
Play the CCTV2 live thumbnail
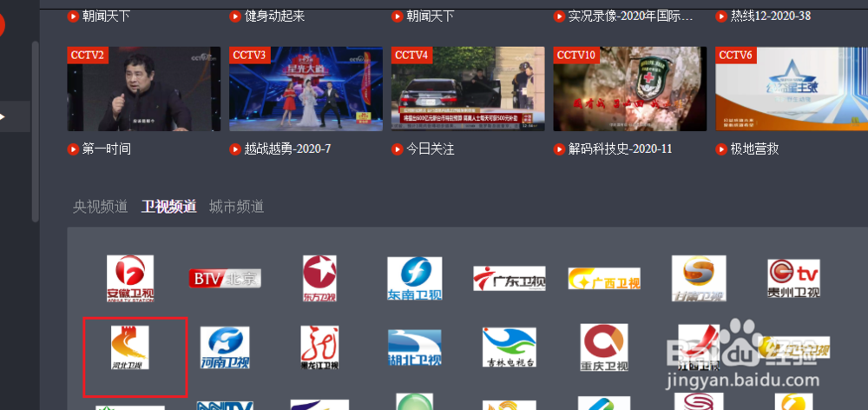click(144, 89)
